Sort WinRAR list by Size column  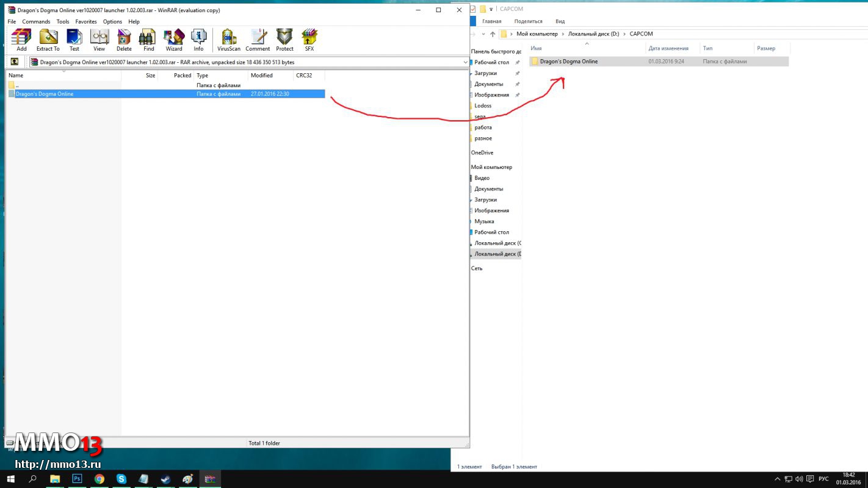coord(139,76)
